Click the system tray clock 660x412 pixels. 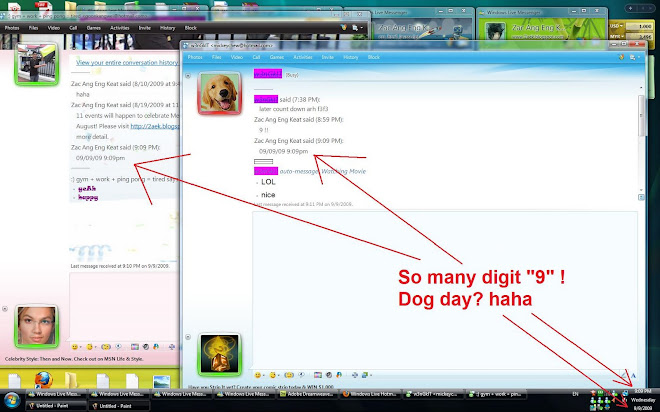point(643,400)
